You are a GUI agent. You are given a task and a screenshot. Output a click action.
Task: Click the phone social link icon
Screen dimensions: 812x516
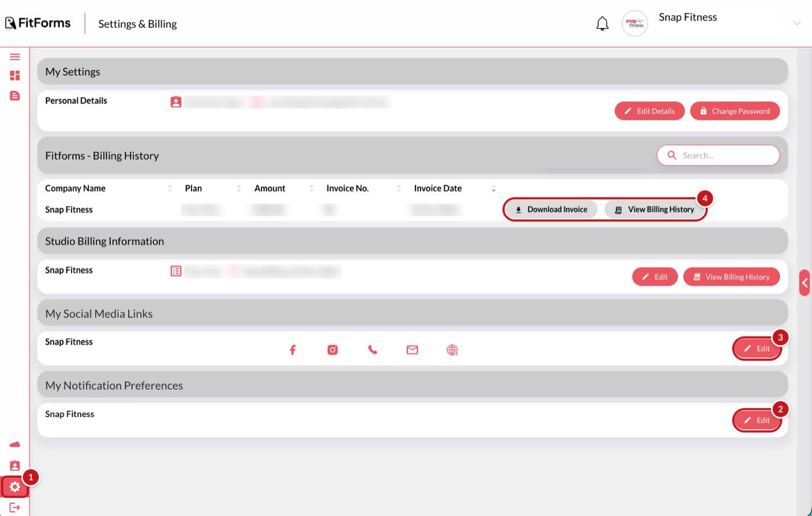372,350
